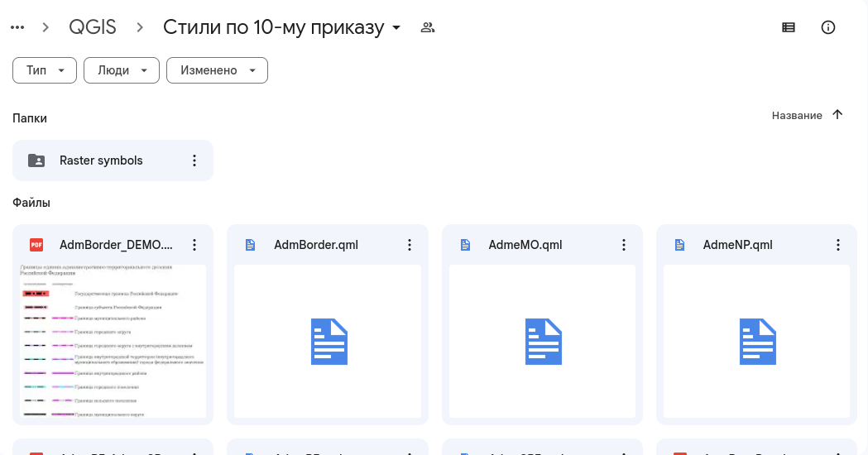
Task: Select the AdmeNP.qml file thumbnail
Action: click(756, 341)
